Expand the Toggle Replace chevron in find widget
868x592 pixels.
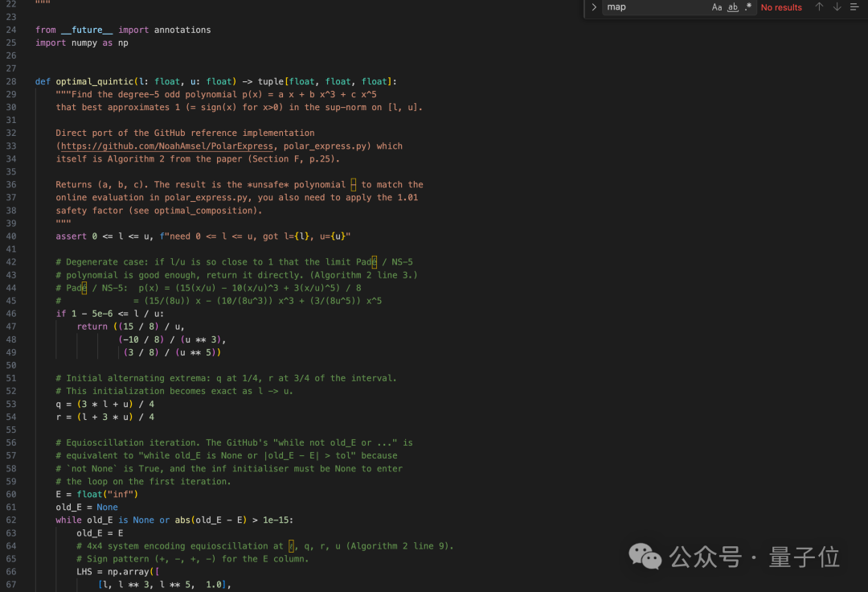(x=593, y=7)
